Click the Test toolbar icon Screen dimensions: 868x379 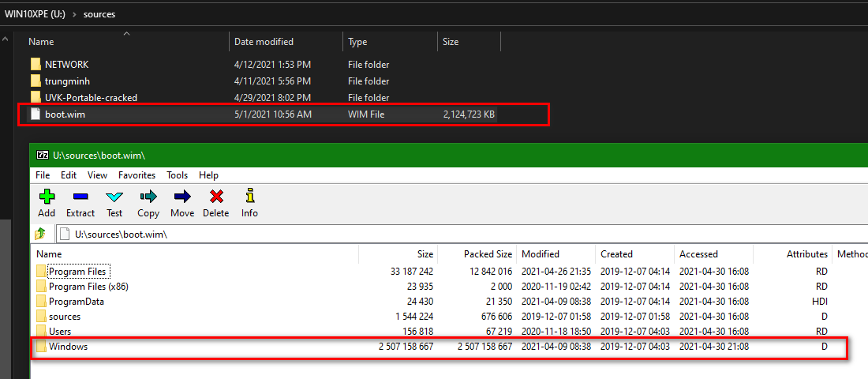114,197
